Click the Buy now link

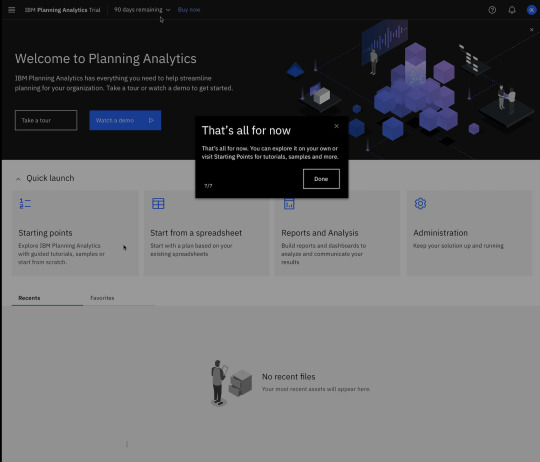[x=189, y=10]
